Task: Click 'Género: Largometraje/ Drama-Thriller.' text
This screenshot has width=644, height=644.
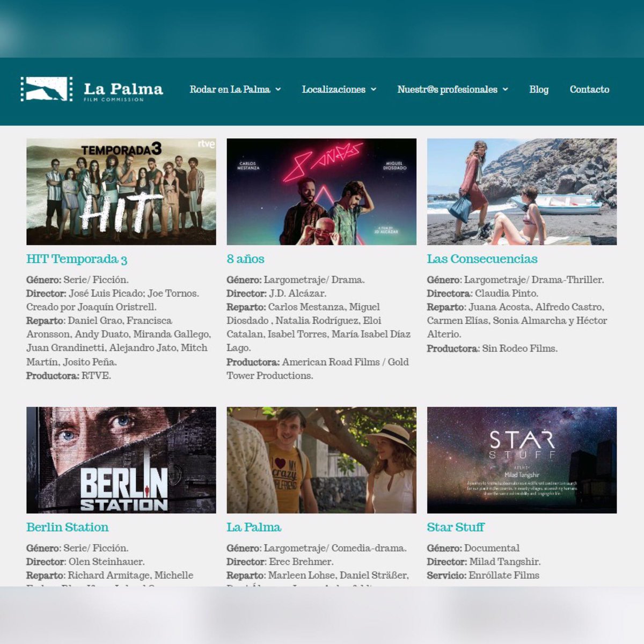Action: point(515,280)
